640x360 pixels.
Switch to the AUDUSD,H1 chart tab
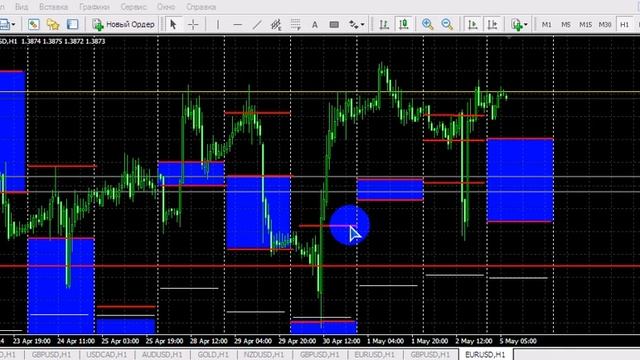162,355
